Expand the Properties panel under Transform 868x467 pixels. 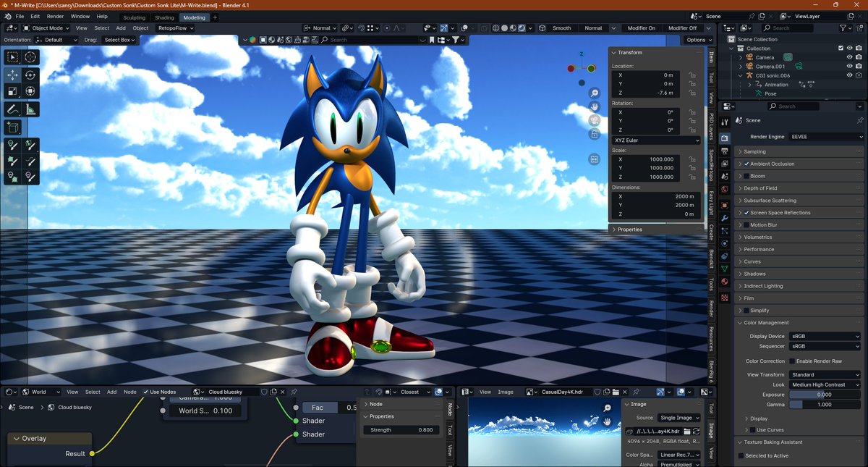(656, 230)
